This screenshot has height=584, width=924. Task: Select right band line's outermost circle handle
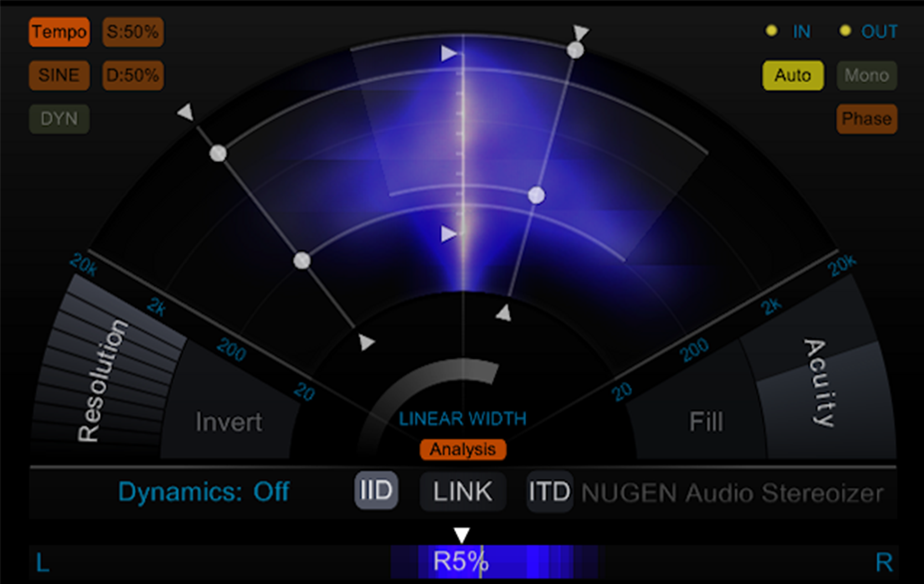coord(575,50)
